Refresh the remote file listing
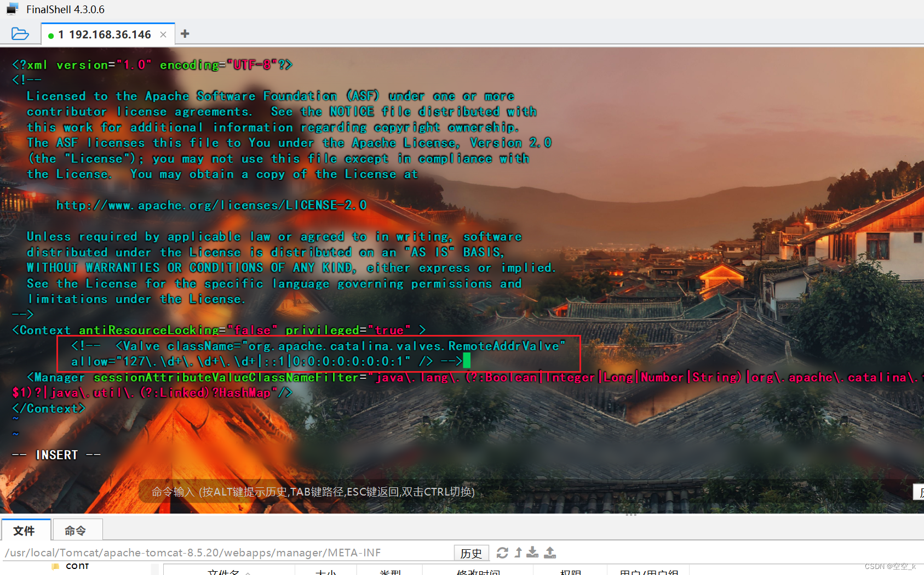This screenshot has height=575, width=924. click(x=502, y=553)
